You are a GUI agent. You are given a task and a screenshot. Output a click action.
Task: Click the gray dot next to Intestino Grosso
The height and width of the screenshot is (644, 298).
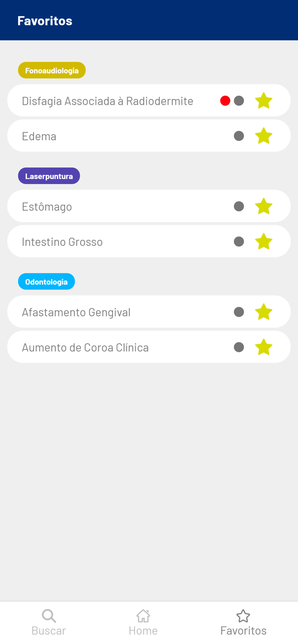239,241
